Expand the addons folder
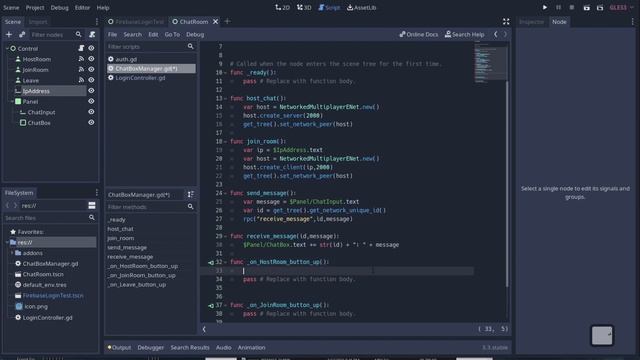Screen dimensions: 640x360 [12, 253]
